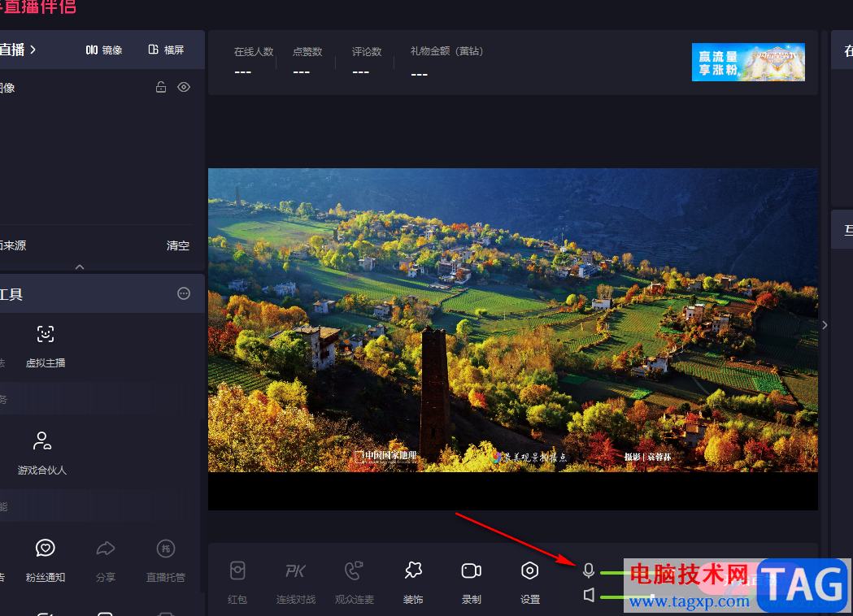Click the 点赞数 likes stat
Viewport: 853px width, 616px height.
[x=307, y=62]
